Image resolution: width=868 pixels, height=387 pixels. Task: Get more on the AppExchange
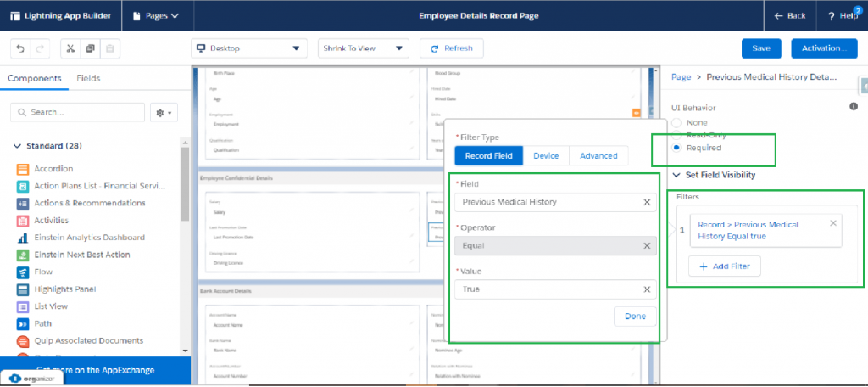(x=95, y=370)
